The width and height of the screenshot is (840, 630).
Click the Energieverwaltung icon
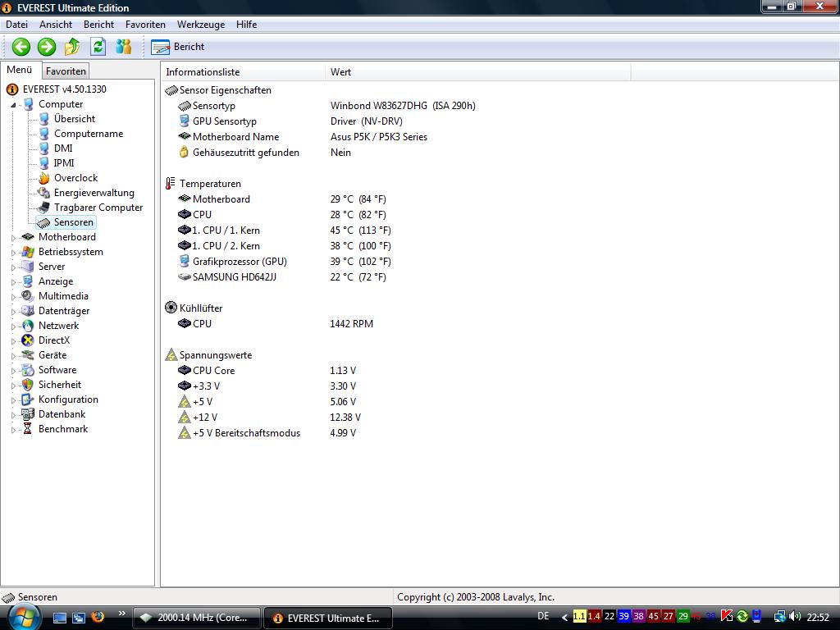pyautogui.click(x=44, y=193)
